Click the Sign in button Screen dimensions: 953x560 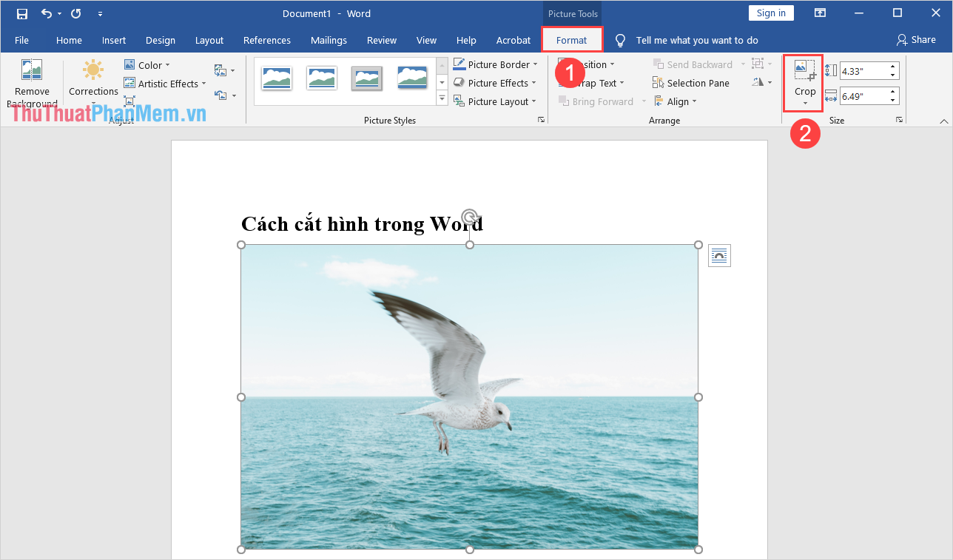click(771, 13)
